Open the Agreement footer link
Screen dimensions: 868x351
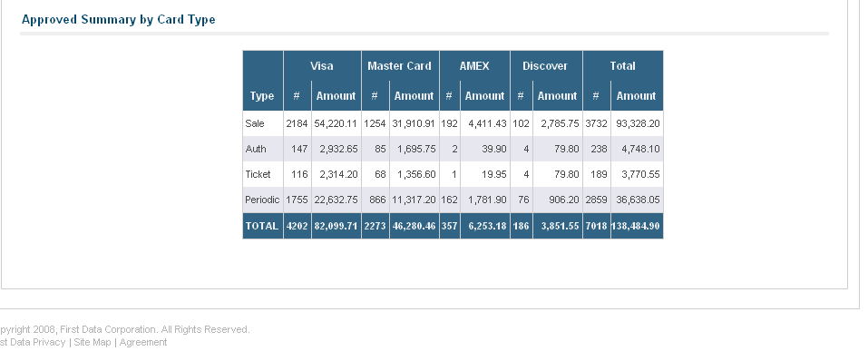(143, 342)
